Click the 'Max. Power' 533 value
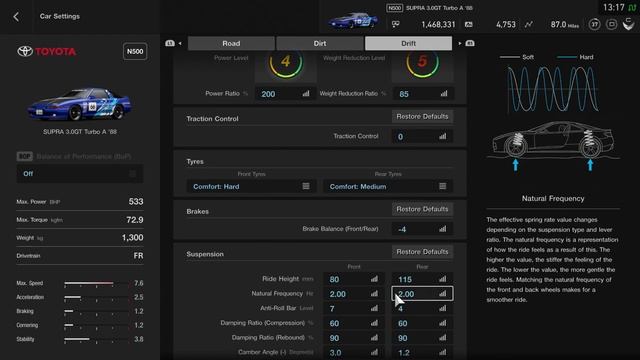The width and height of the screenshot is (640, 360). pos(136,202)
